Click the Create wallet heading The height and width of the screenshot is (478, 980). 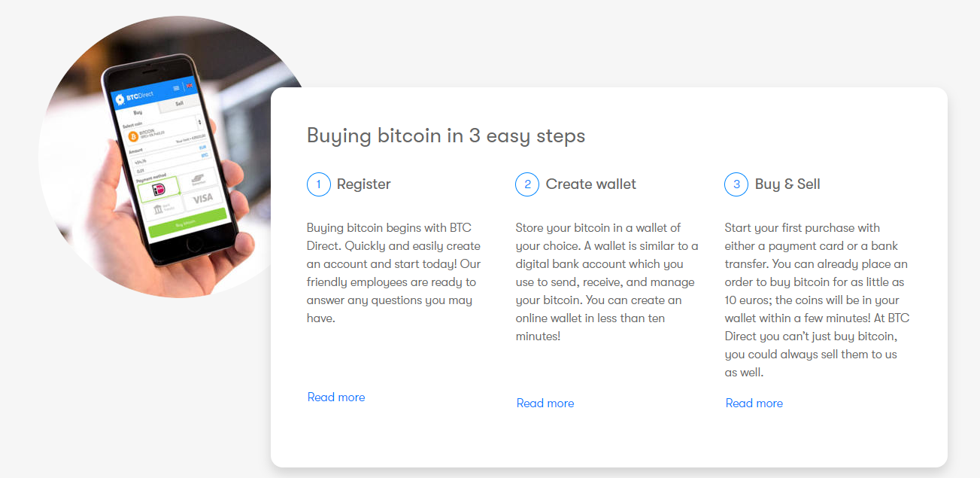591,184
